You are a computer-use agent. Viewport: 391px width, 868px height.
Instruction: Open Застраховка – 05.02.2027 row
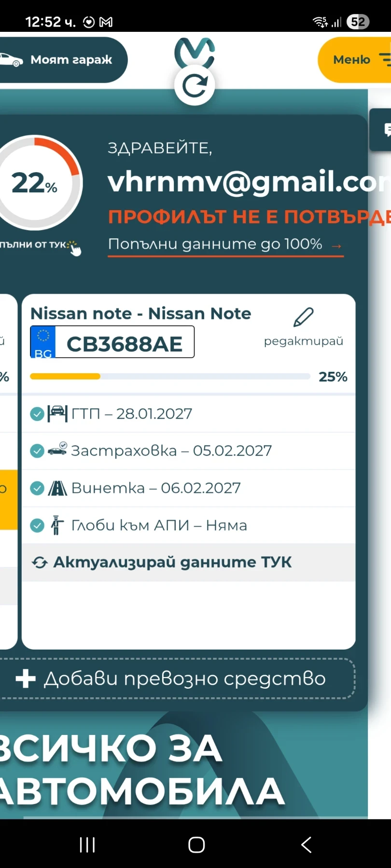(189, 451)
